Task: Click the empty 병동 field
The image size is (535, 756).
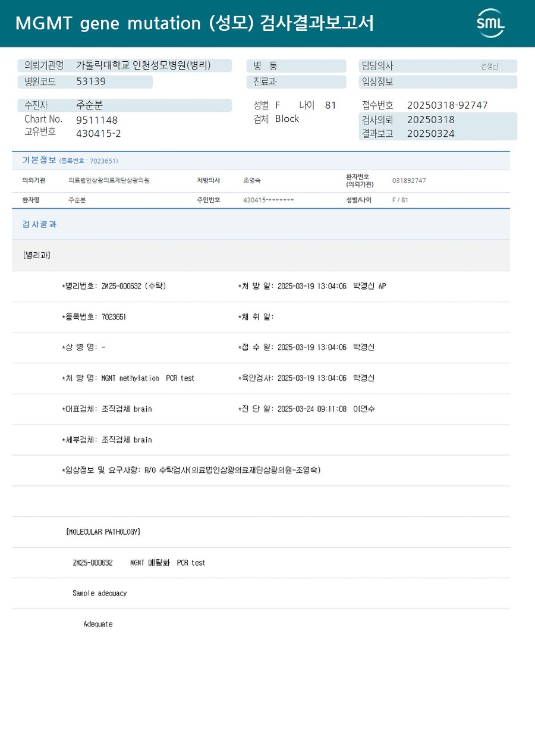Action: point(296,66)
